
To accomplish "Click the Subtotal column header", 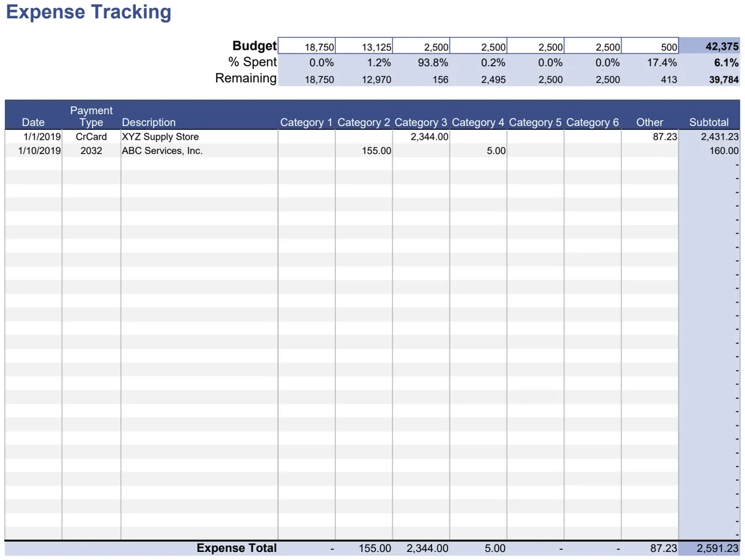I will point(709,122).
